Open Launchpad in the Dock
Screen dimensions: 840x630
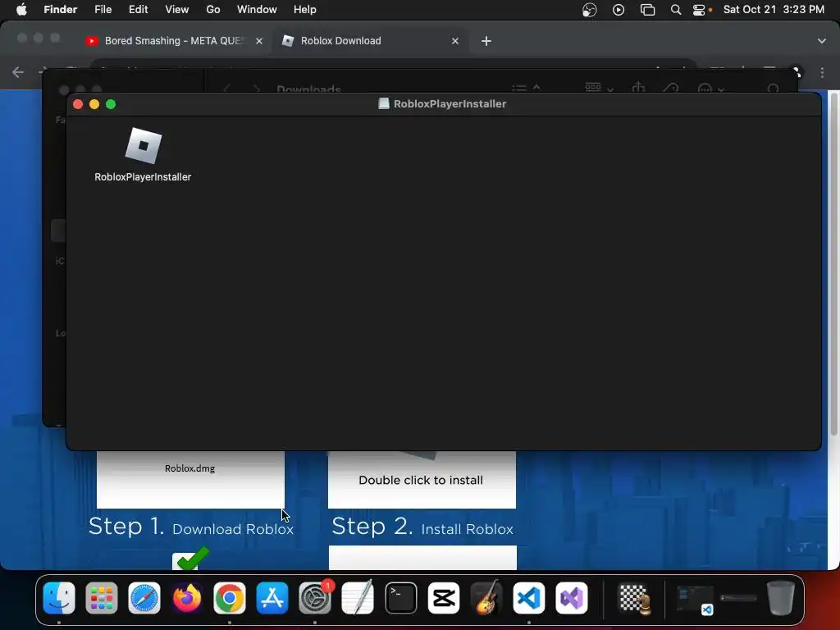[x=102, y=598]
